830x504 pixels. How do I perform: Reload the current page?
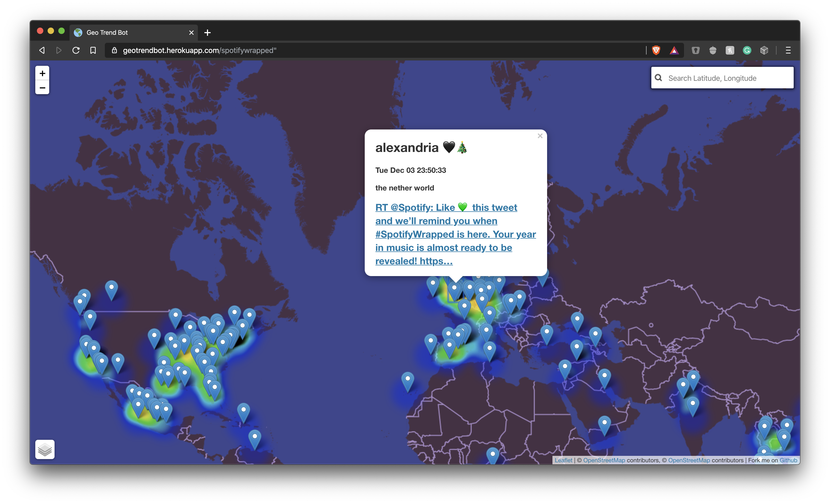[76, 51]
